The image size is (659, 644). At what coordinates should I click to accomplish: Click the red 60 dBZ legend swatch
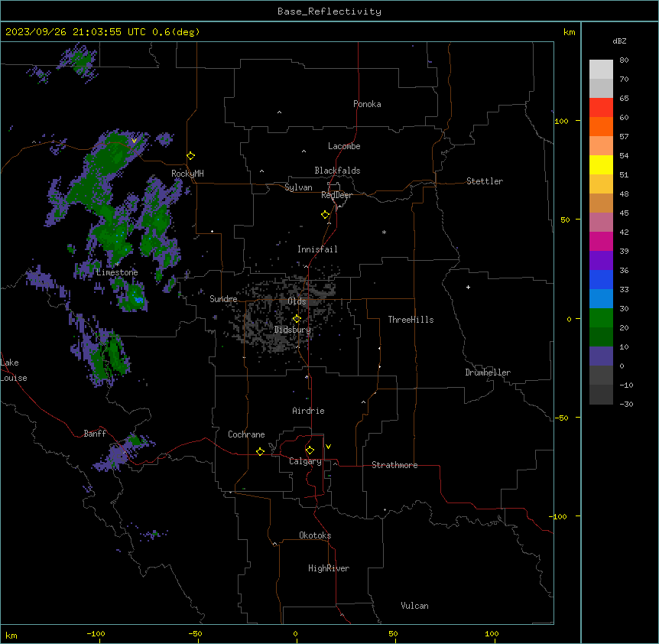[x=601, y=107]
